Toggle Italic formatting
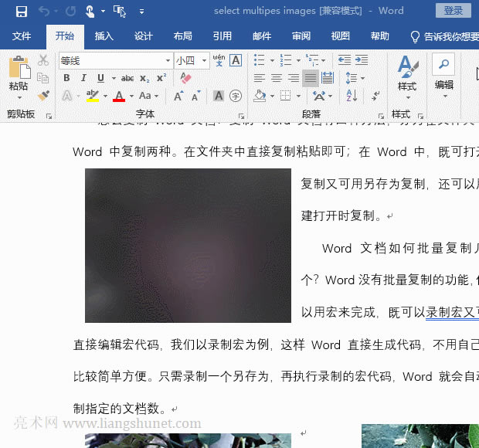This screenshot has width=479, height=448. (x=83, y=78)
